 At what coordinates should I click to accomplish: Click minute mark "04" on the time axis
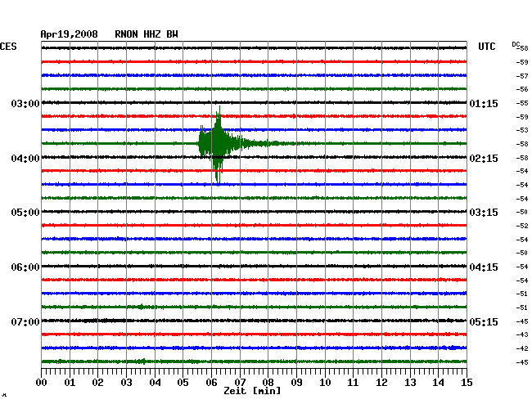(x=155, y=382)
